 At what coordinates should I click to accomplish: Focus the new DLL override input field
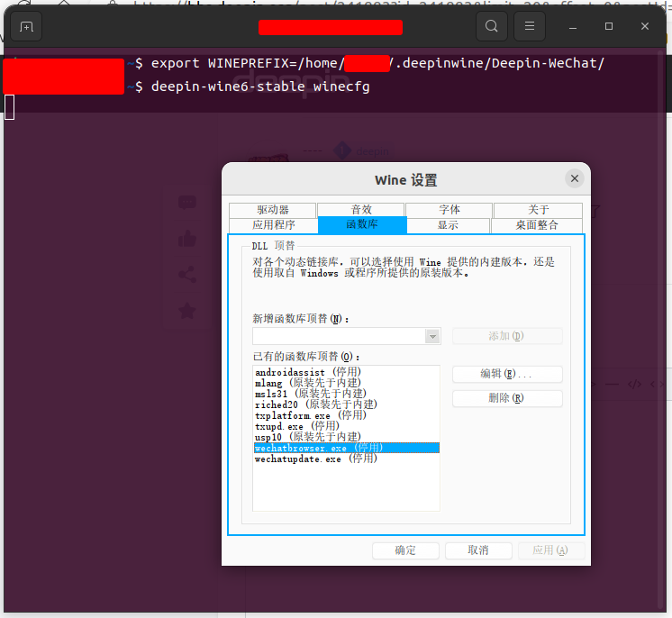(x=339, y=336)
